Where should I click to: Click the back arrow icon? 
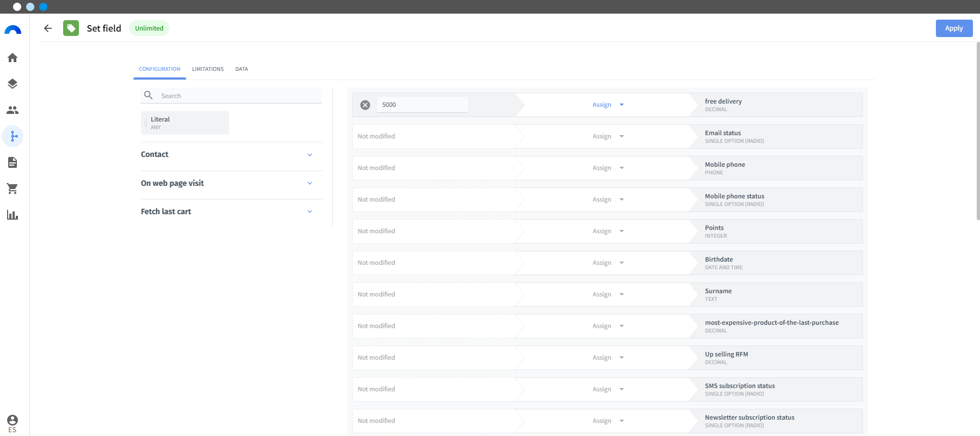pyautogui.click(x=48, y=28)
